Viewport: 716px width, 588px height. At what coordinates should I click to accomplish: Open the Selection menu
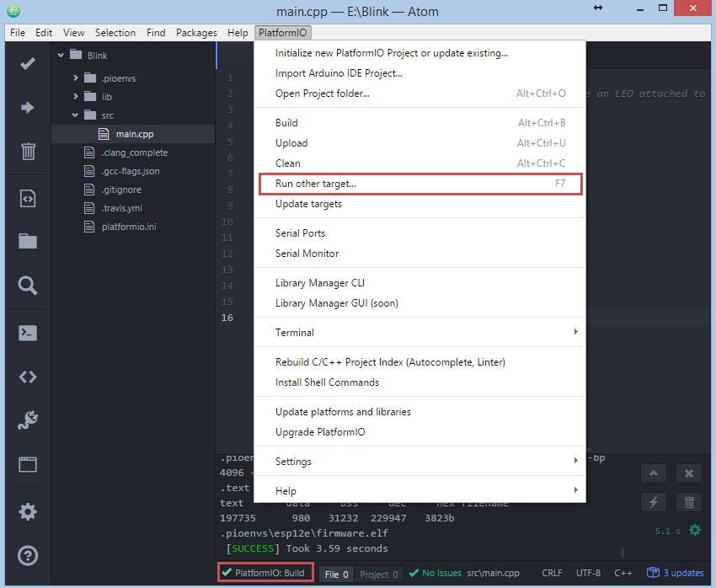(115, 33)
